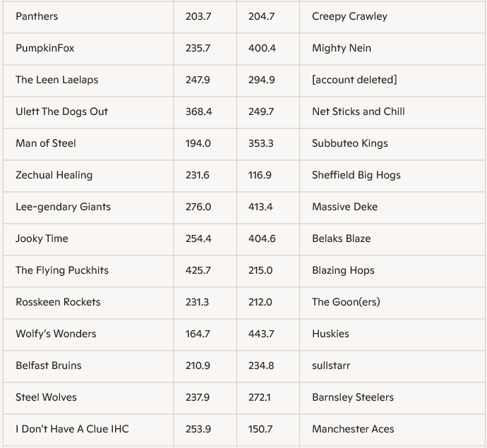
Task: Select The Leen Laelaps cell
Action: pyautogui.click(x=57, y=80)
